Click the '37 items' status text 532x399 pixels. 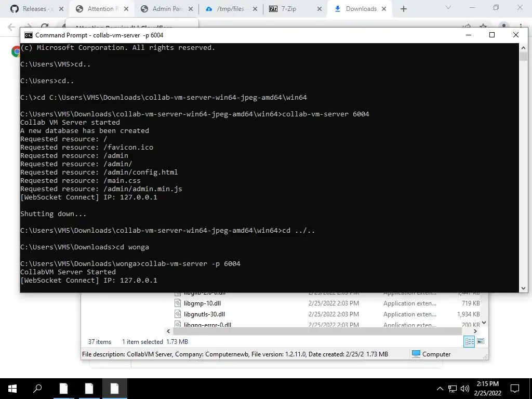pyautogui.click(x=100, y=342)
